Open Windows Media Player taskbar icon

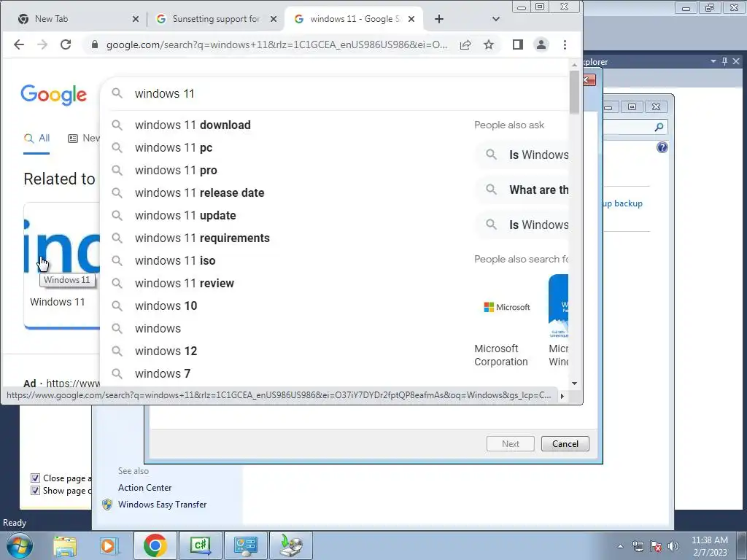click(109, 545)
